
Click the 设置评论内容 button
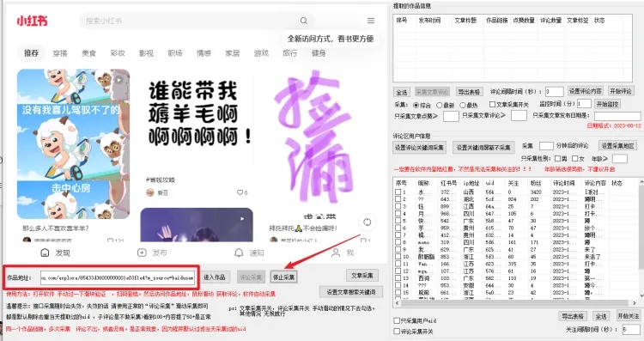click(x=586, y=91)
